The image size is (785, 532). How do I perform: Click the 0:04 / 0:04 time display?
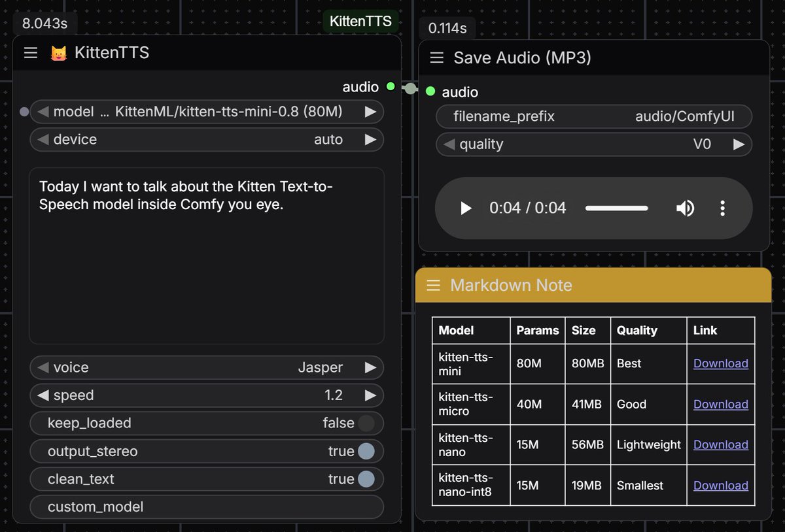(527, 208)
